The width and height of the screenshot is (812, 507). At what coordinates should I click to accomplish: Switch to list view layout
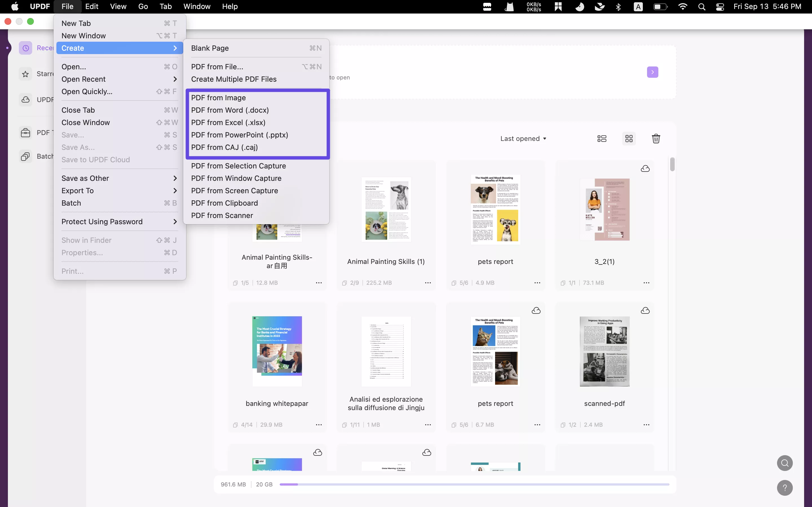click(x=602, y=138)
